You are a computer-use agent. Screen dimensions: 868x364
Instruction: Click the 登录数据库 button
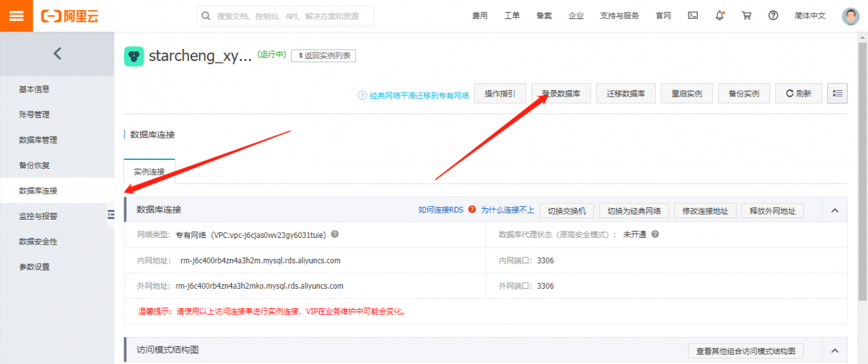pos(561,94)
